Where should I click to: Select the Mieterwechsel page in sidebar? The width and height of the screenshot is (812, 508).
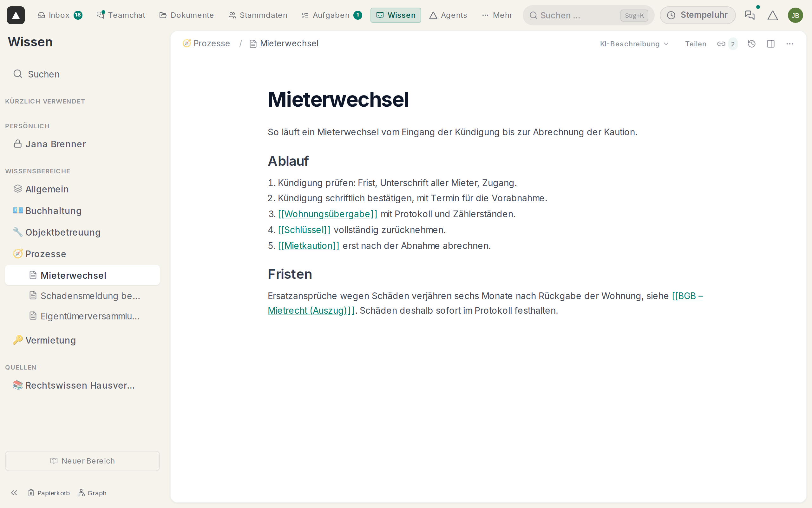coord(82,275)
